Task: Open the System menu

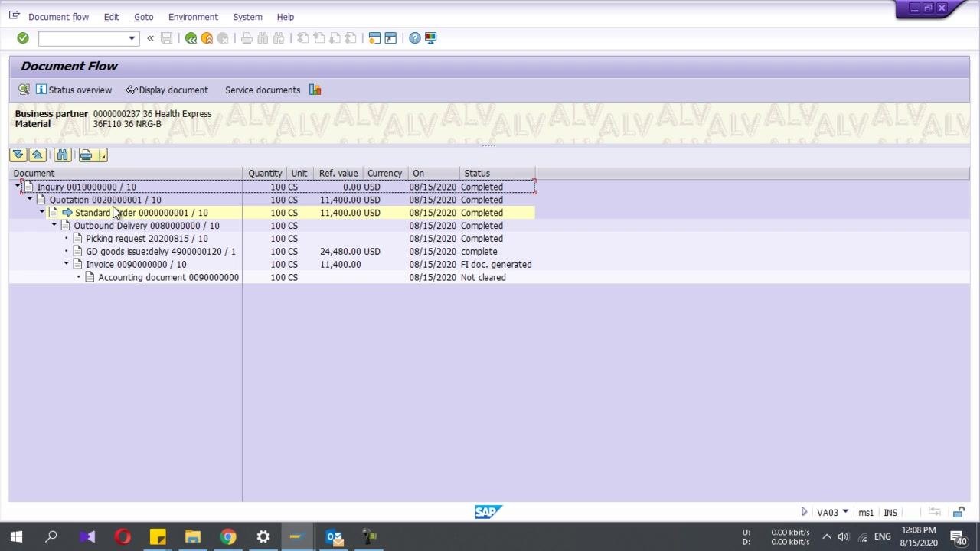Action: 247,17
